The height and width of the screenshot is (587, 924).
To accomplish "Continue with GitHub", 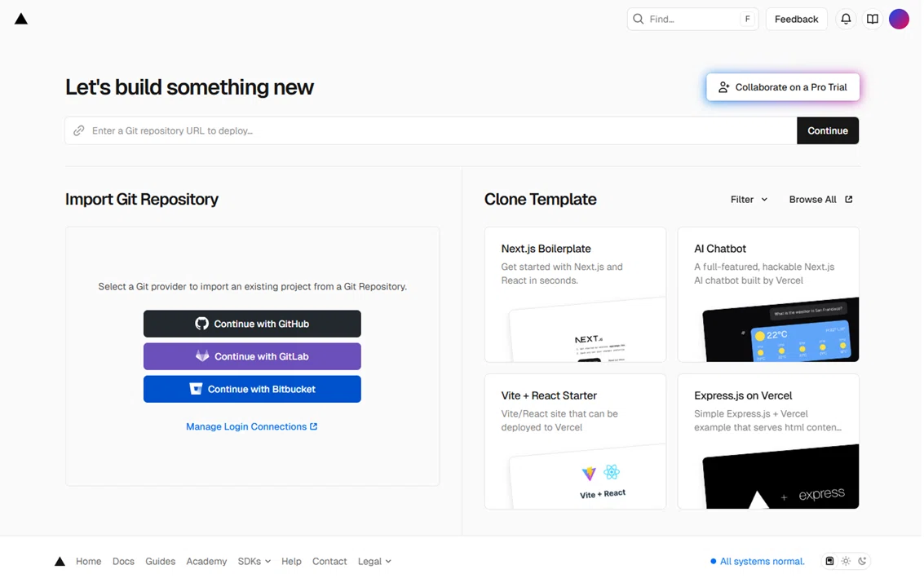I will tap(252, 324).
